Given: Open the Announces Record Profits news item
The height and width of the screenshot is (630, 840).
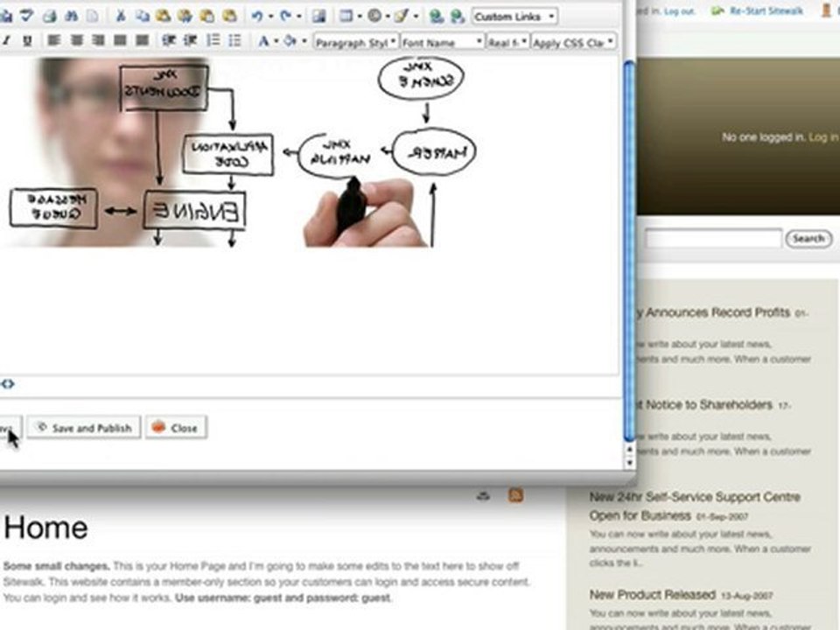Looking at the screenshot, I should pos(713,312).
